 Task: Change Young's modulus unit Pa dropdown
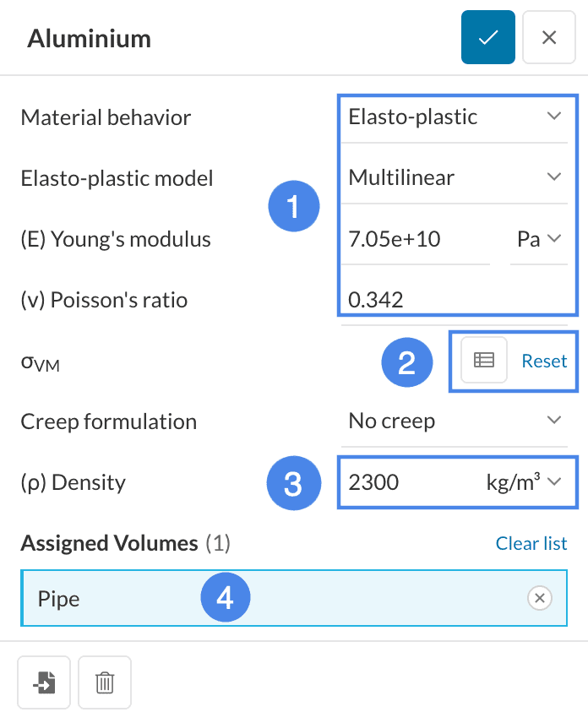tap(539, 239)
